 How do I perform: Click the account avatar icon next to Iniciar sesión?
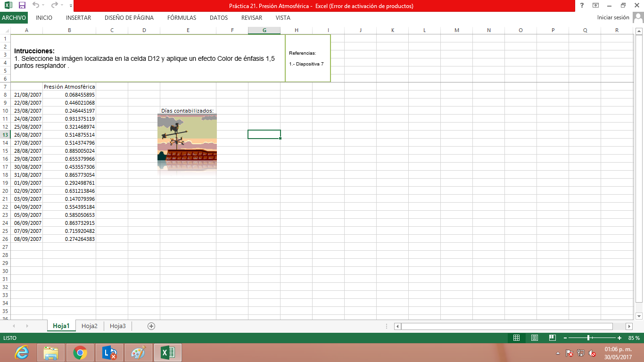tap(638, 17)
